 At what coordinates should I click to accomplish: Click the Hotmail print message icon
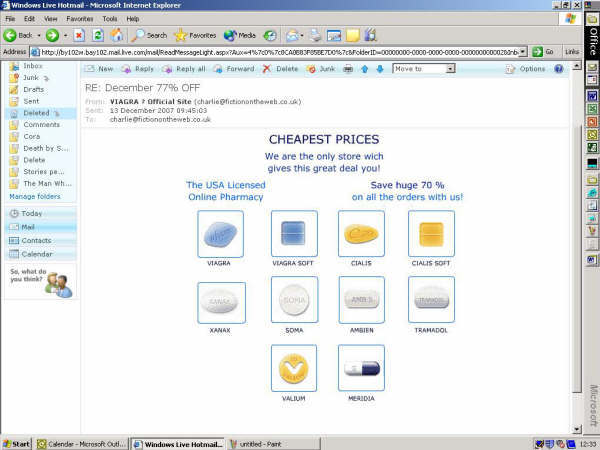348,69
